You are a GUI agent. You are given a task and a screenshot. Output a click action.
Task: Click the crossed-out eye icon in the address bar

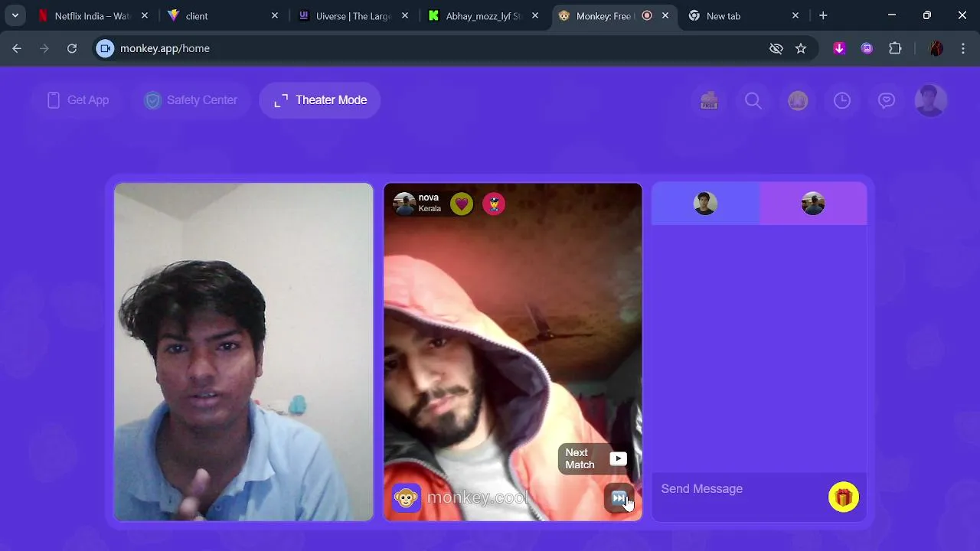tap(776, 48)
